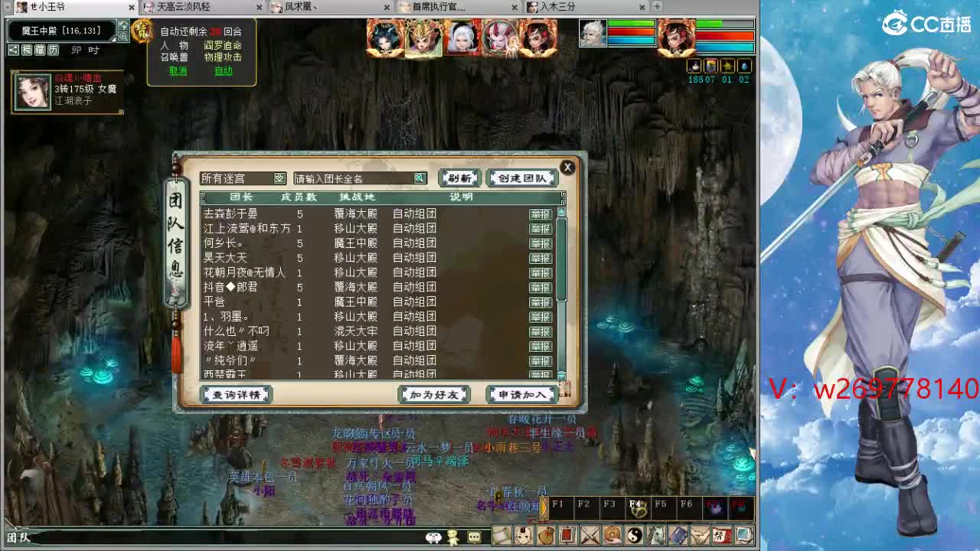This screenshot has width=980, height=551.
Task: Click the 创建团队 create team button
Action: 522,178
